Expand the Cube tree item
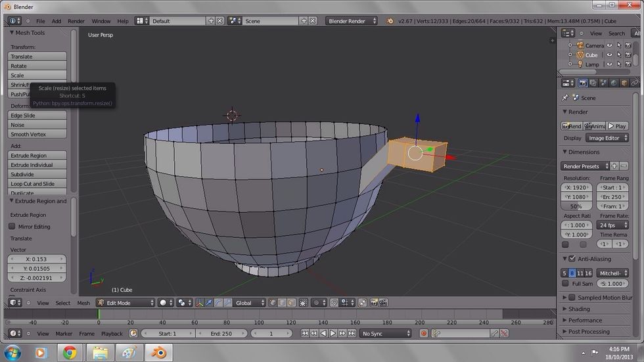Screen dimensions: 644x362 click(x=570, y=55)
